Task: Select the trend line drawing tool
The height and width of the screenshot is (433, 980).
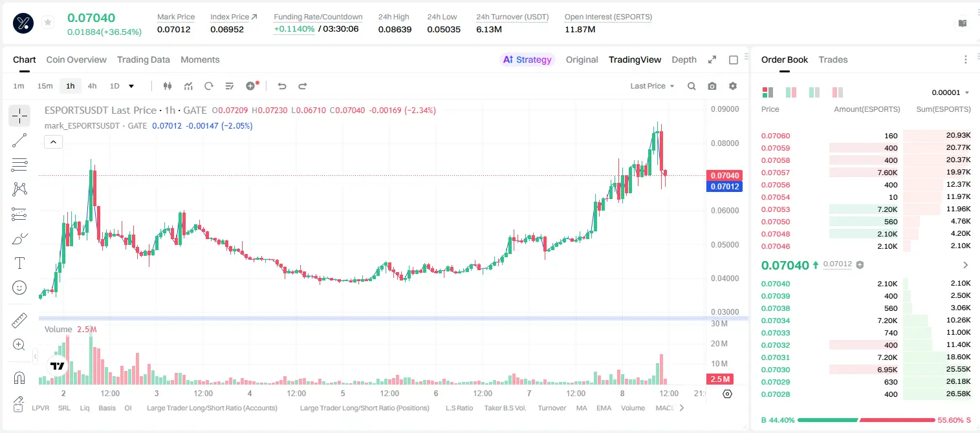Action: 19,140
